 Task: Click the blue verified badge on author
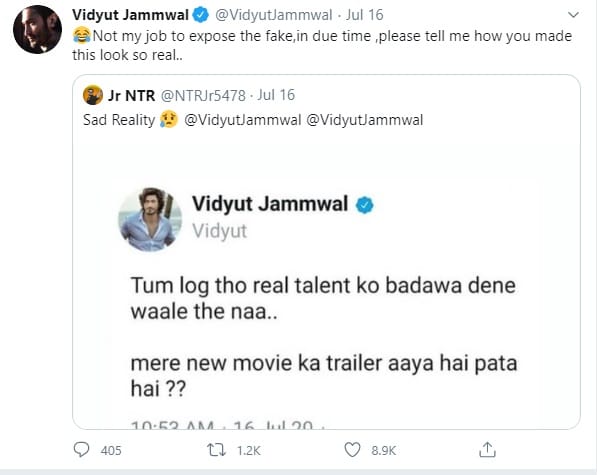[x=200, y=15]
